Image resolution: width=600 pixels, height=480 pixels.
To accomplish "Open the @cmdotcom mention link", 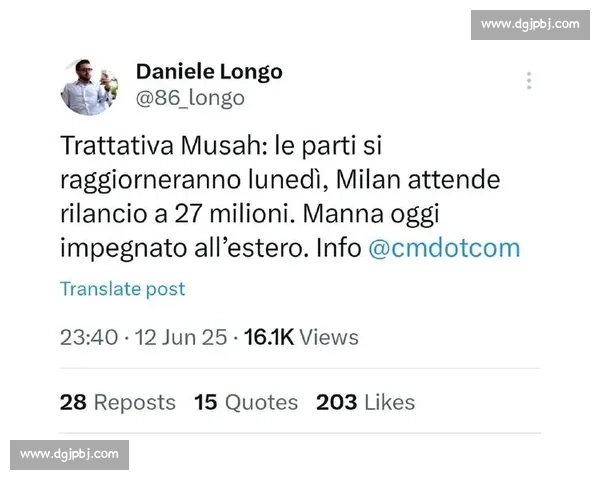I will 444,248.
